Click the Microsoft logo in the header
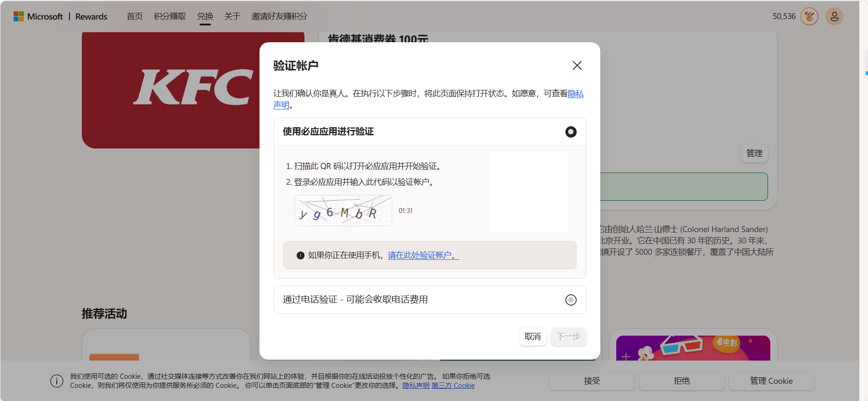The image size is (868, 401). pyautogui.click(x=38, y=16)
